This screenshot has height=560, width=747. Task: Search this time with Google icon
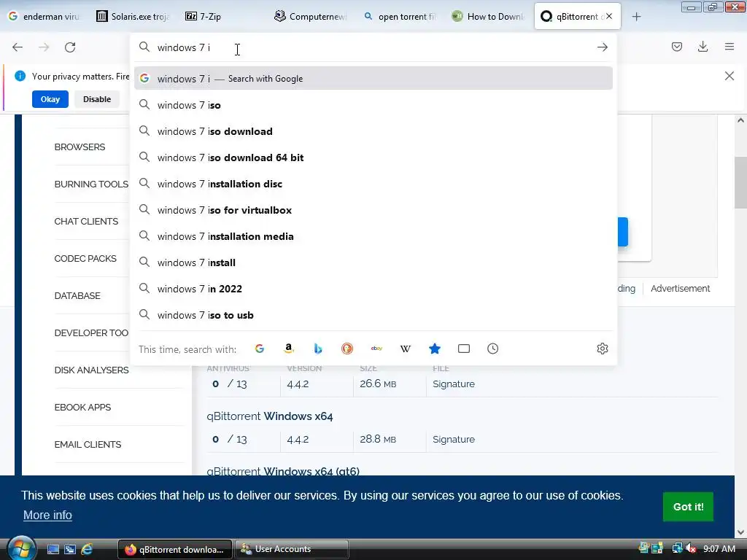[259, 349]
